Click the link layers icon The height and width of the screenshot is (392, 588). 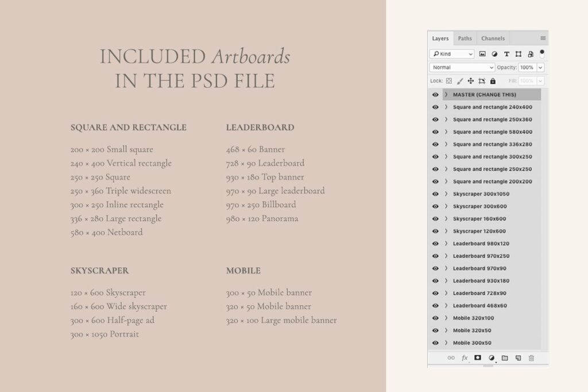451,358
